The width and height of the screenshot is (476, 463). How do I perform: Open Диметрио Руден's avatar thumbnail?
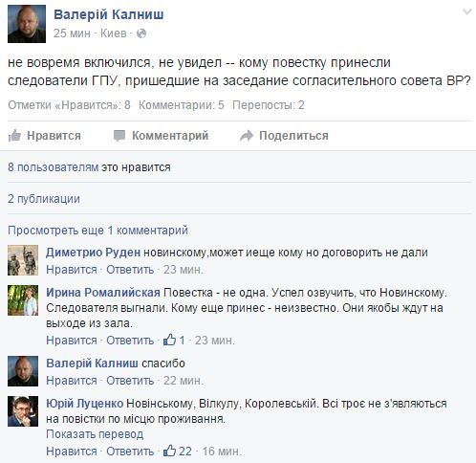point(23,260)
